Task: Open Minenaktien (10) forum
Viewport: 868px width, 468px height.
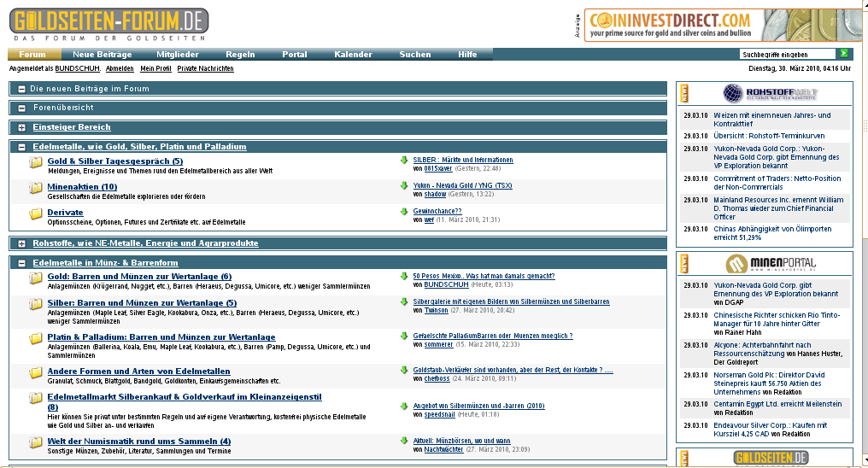Action: coord(82,186)
